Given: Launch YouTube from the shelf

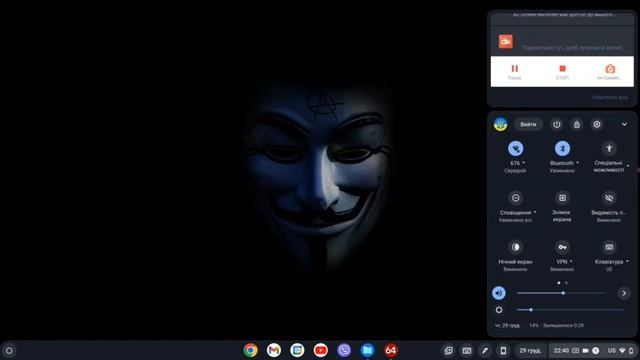Looking at the screenshot, I should click(321, 350).
